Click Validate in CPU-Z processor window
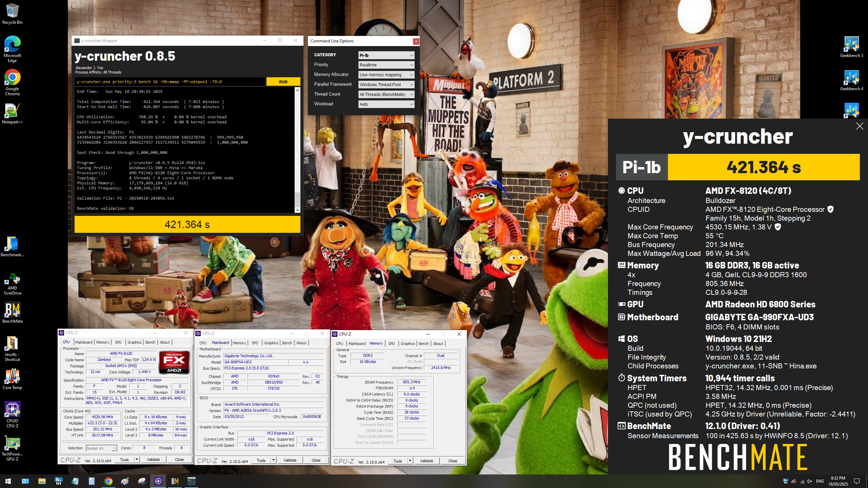 153,460
